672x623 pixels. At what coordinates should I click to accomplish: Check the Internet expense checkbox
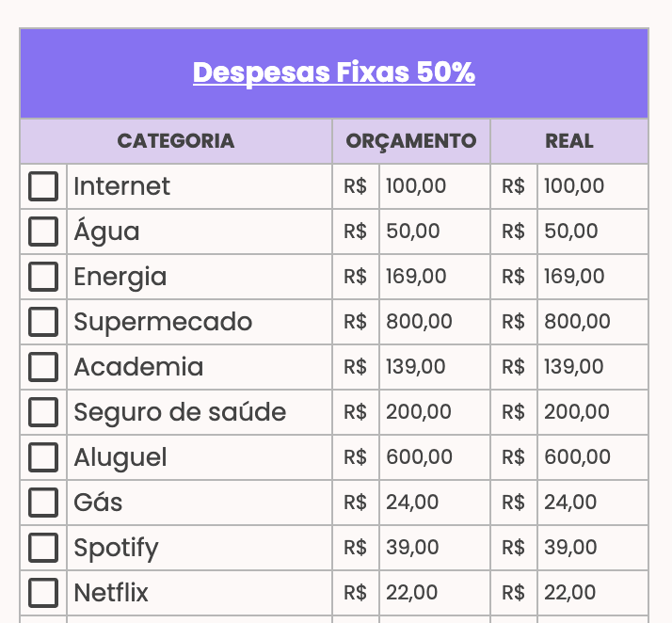tap(43, 186)
